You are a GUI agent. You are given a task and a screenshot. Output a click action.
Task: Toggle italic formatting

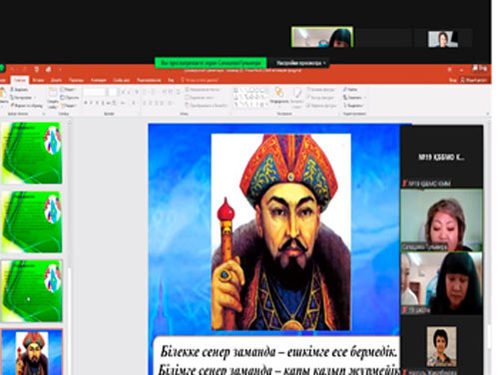[x=91, y=103]
